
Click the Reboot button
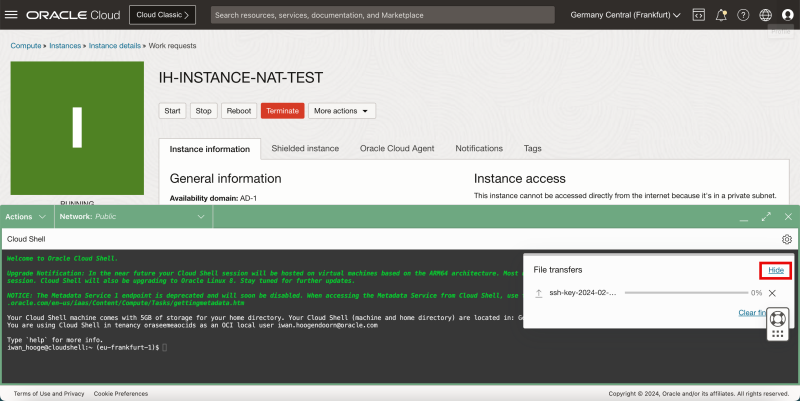[x=239, y=111]
